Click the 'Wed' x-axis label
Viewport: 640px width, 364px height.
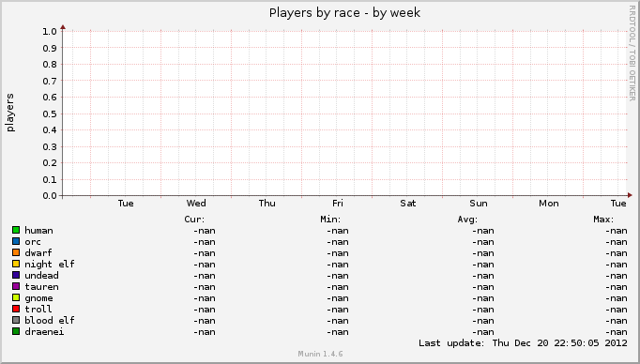click(196, 204)
